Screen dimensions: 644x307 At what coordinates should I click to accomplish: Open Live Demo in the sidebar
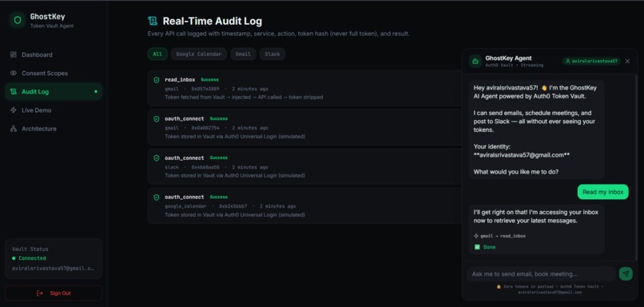coord(54,110)
